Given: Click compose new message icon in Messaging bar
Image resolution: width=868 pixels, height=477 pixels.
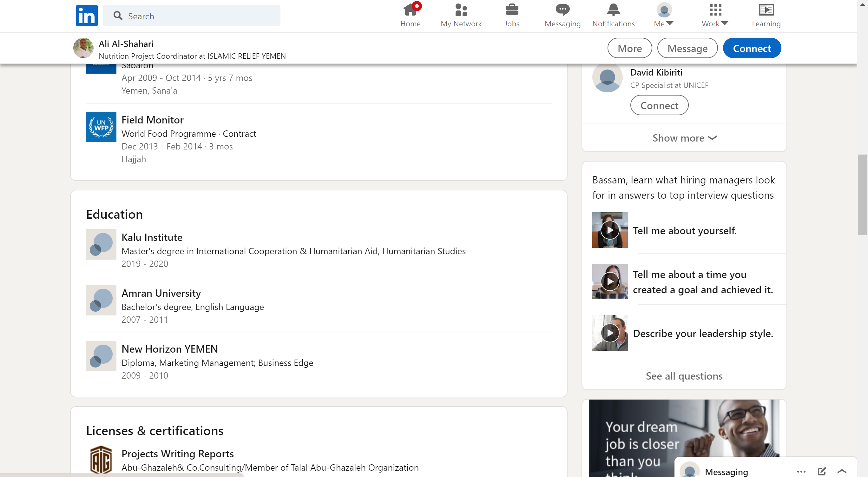Looking at the screenshot, I should point(821,471).
